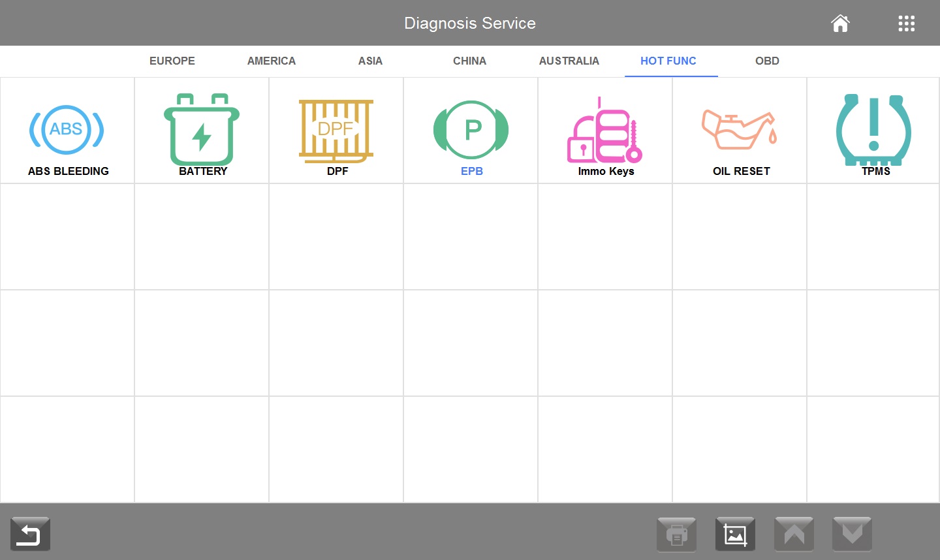Switch to the AMERICA tab
940x560 pixels.
click(x=272, y=61)
